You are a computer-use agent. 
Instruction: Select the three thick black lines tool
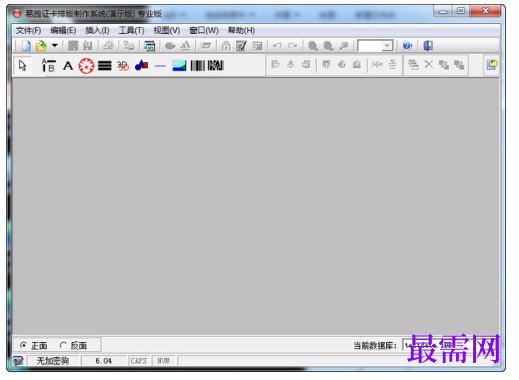click(x=105, y=66)
